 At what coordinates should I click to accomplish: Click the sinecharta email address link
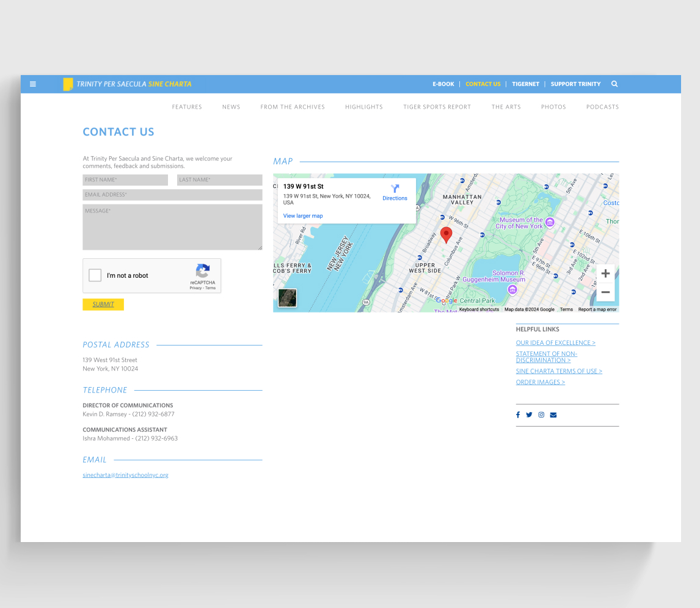pyautogui.click(x=125, y=475)
